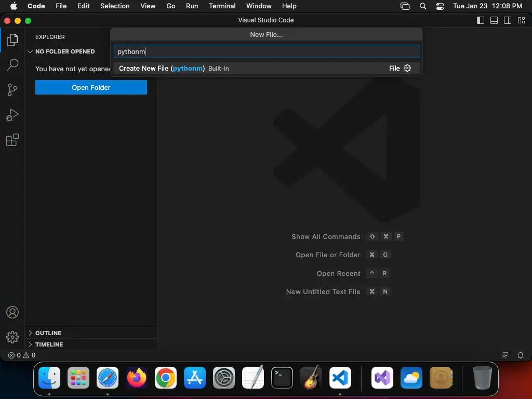The image size is (532, 399).
Task: Open the Accounts menu icon
Action: pyautogui.click(x=12, y=312)
